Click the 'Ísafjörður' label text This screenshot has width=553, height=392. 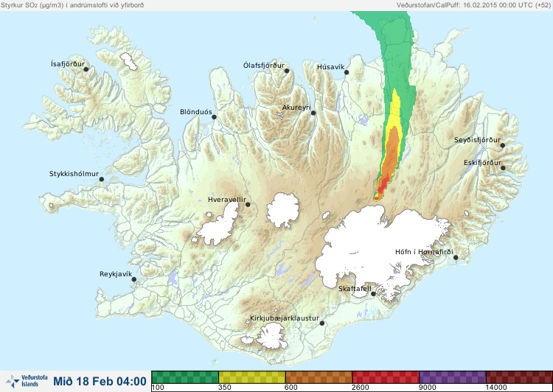pyautogui.click(x=68, y=64)
